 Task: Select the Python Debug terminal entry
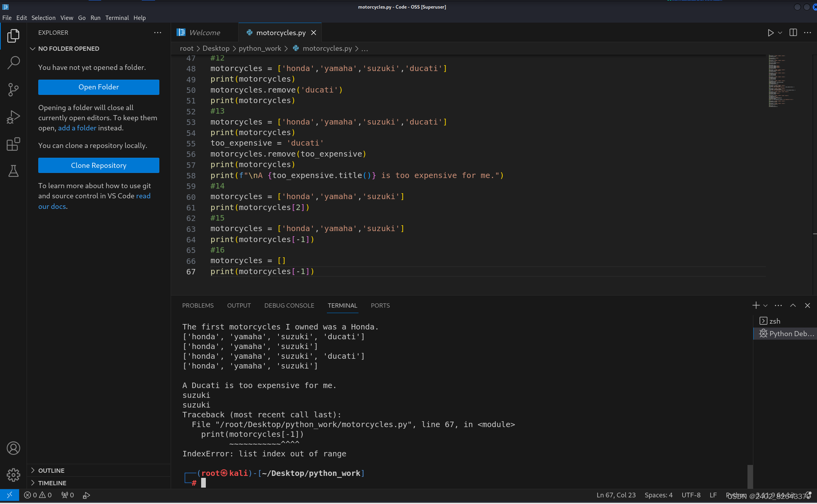pos(785,333)
